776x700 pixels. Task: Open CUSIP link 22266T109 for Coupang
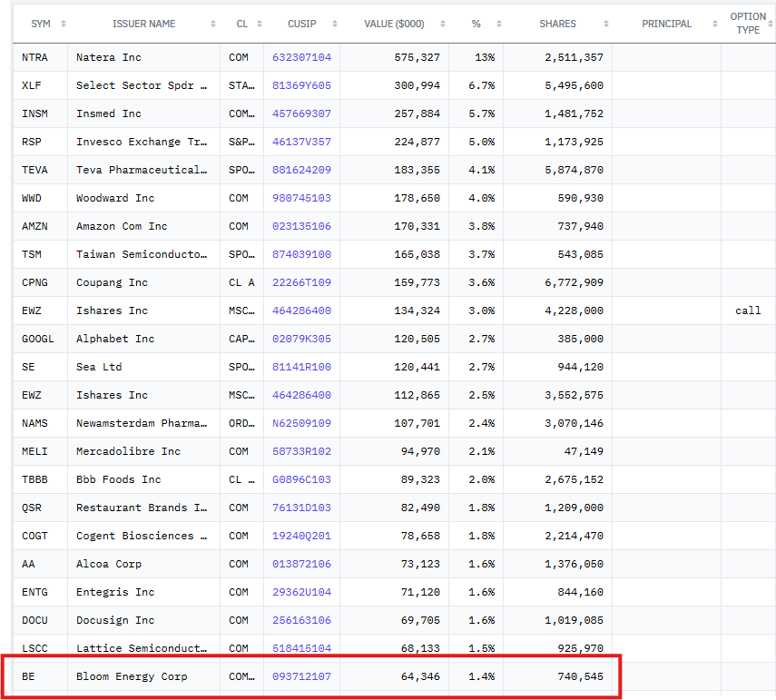pos(301,282)
